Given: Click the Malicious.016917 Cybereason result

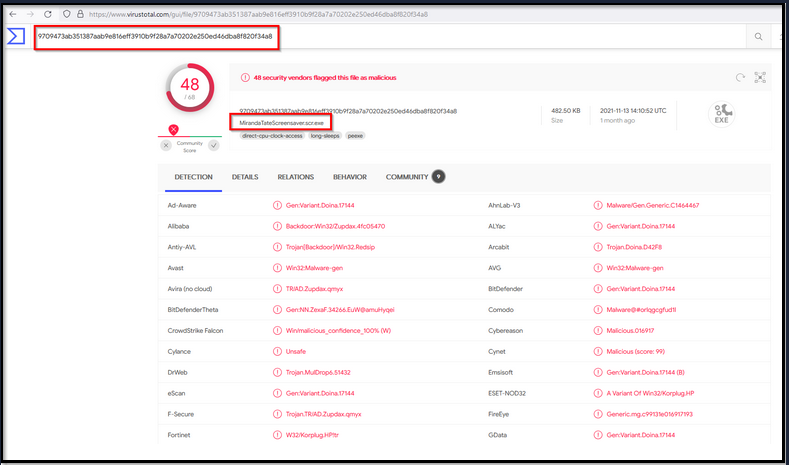Looking at the screenshot, I should (x=630, y=331).
